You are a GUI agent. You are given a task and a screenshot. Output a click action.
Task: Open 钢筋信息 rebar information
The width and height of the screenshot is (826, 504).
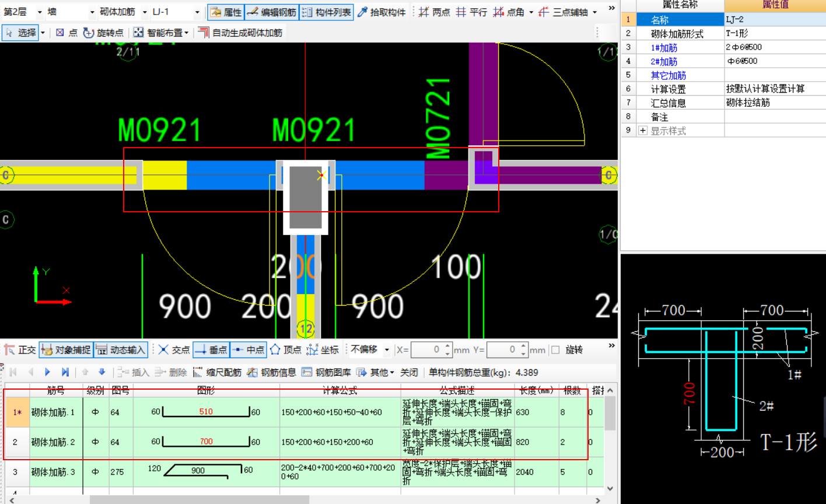pyautogui.click(x=271, y=372)
